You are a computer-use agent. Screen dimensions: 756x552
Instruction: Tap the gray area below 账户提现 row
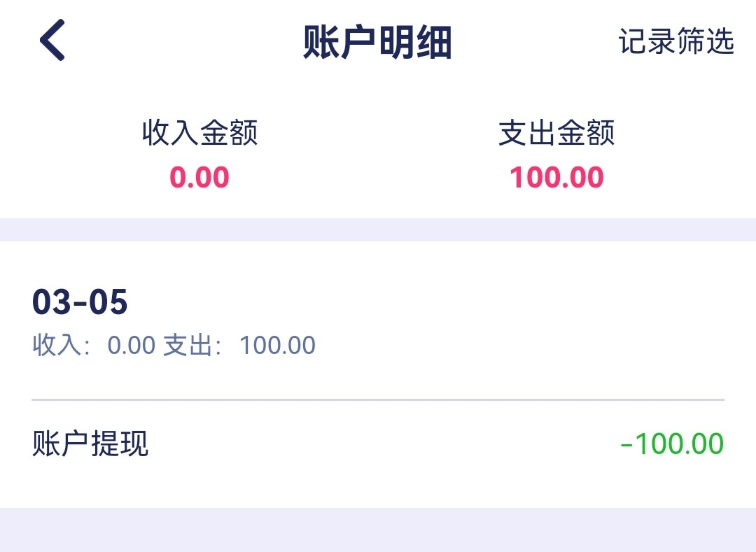(378, 530)
